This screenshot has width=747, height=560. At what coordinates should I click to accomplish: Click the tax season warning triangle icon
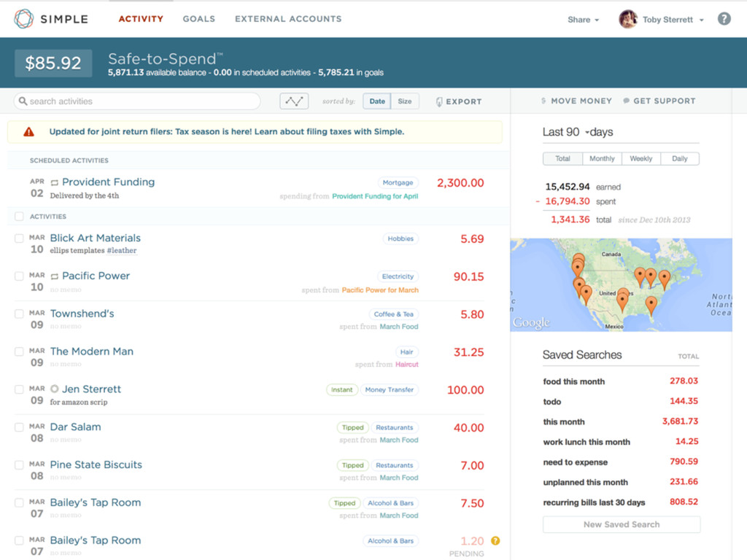[x=29, y=132]
